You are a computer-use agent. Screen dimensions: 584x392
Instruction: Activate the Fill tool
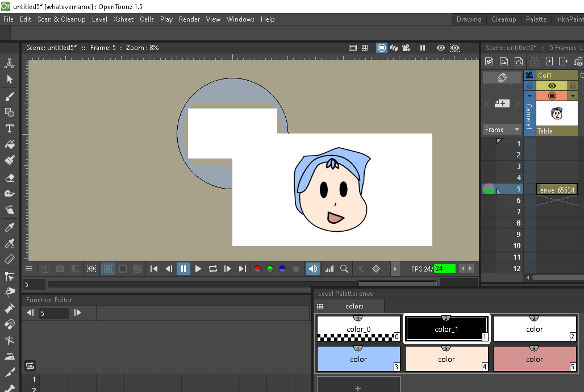(9, 145)
